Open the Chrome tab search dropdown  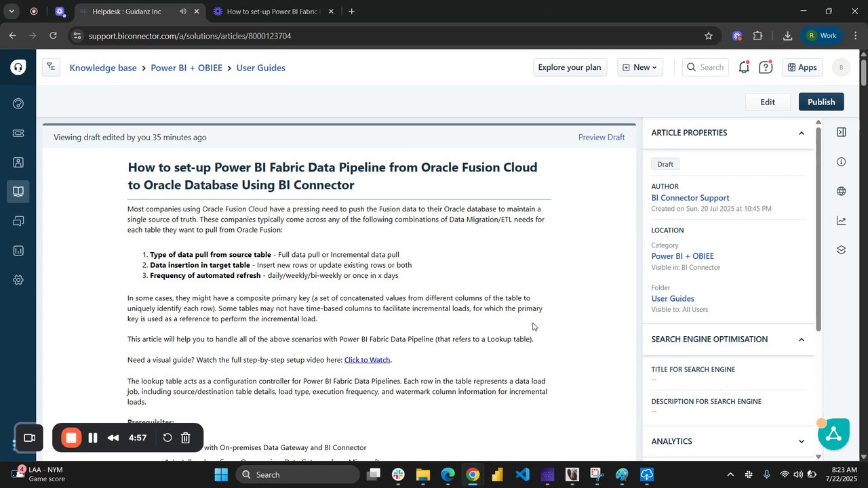(x=12, y=12)
